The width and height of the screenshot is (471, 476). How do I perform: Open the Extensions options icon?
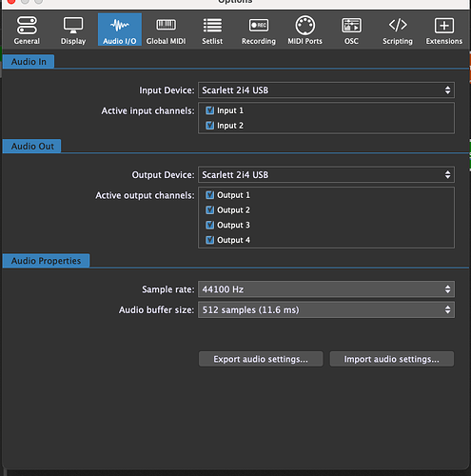click(x=444, y=26)
